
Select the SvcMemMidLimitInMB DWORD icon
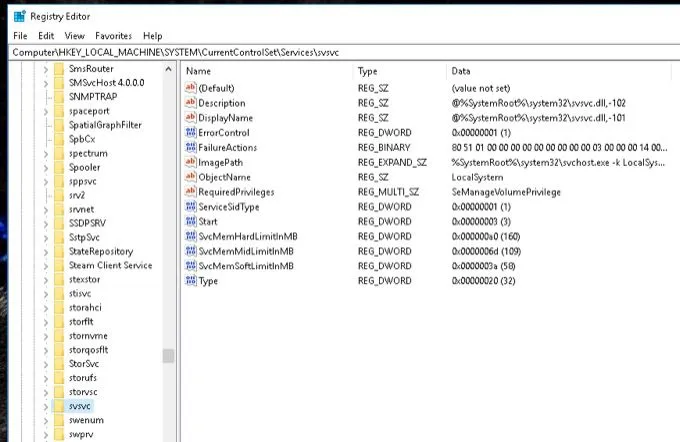(x=190, y=251)
